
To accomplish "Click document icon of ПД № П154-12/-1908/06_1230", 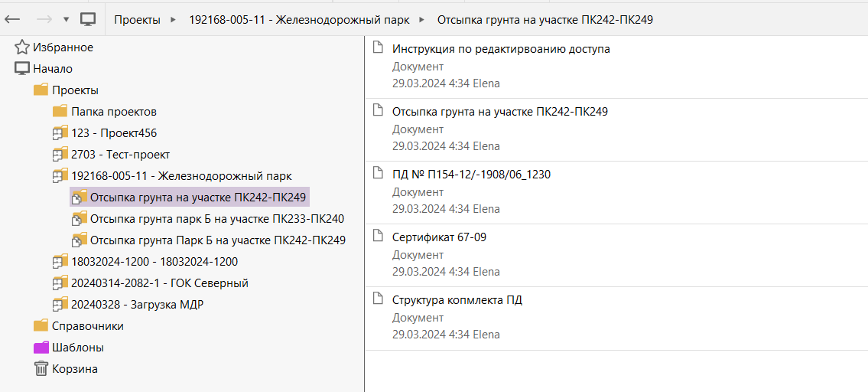I will [x=379, y=172].
